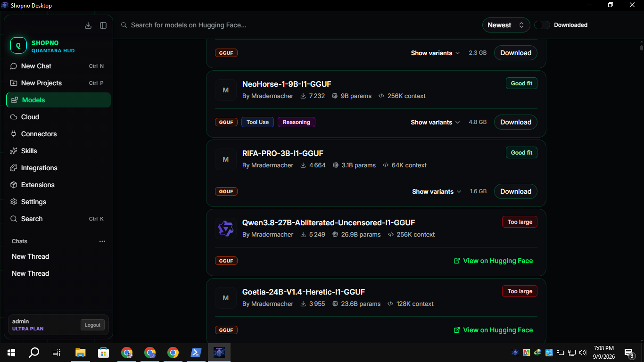
Task: Click the volume icon in system tray
Action: tap(583, 353)
